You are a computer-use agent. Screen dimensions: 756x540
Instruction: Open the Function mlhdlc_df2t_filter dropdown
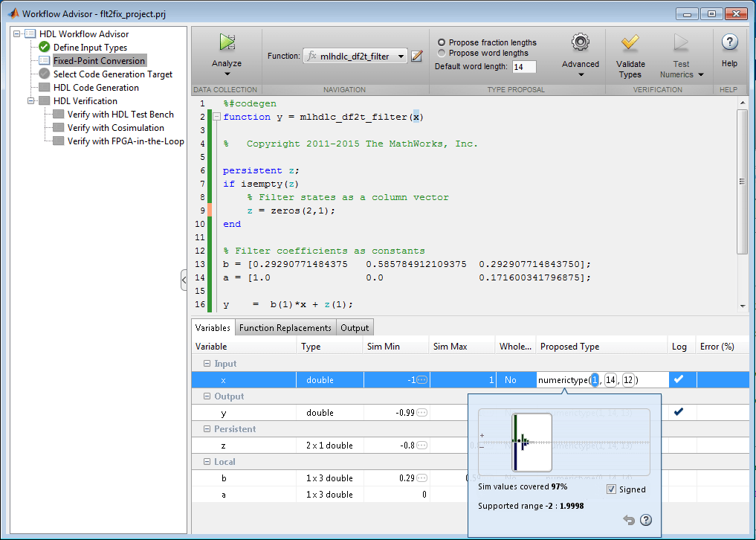tap(401, 56)
